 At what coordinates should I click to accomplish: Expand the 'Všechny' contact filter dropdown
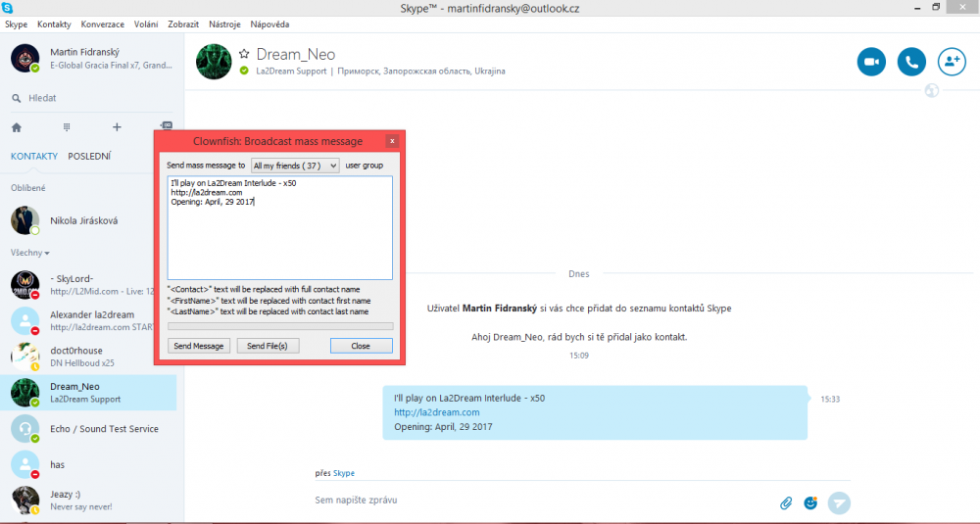[x=29, y=253]
